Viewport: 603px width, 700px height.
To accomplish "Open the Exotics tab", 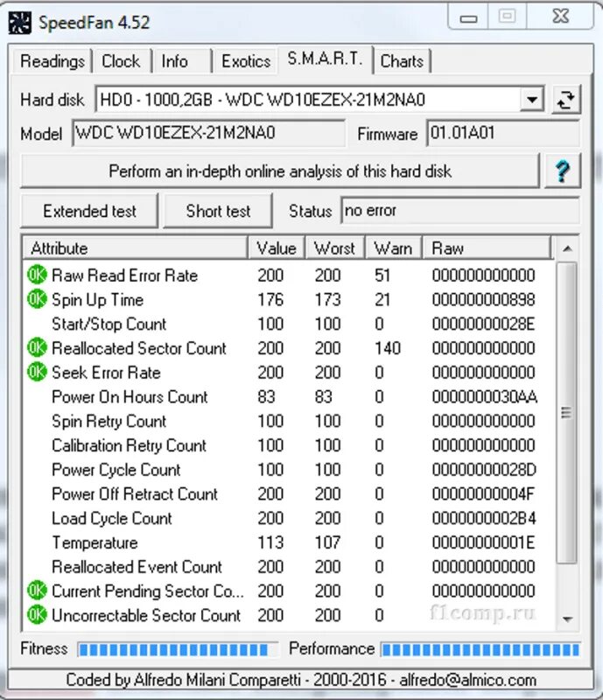I will 246,61.
